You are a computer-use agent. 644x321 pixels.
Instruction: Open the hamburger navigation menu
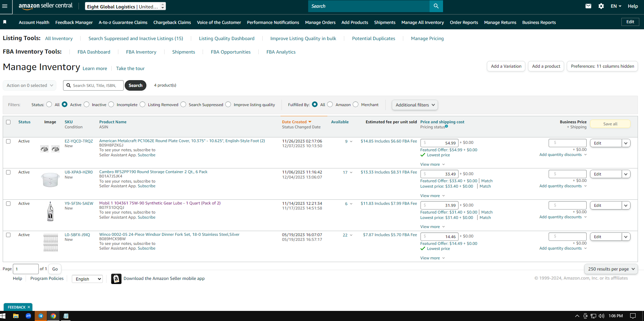click(5, 6)
